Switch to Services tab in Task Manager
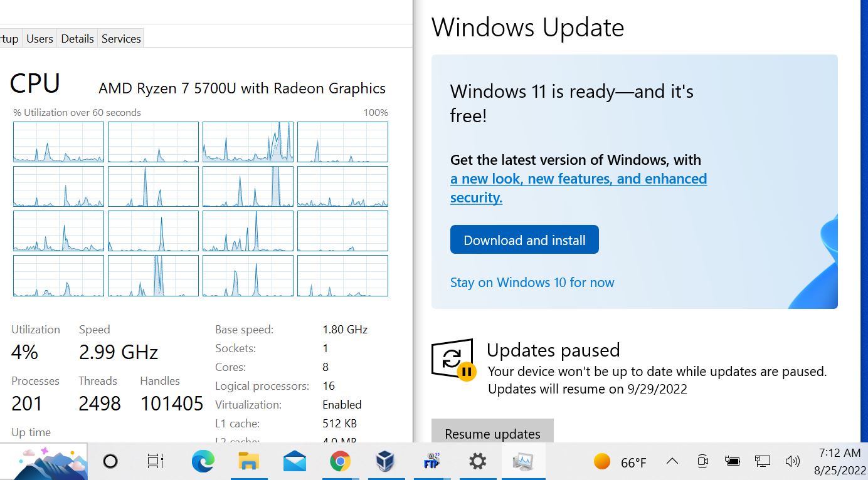The image size is (868, 480). tap(121, 38)
